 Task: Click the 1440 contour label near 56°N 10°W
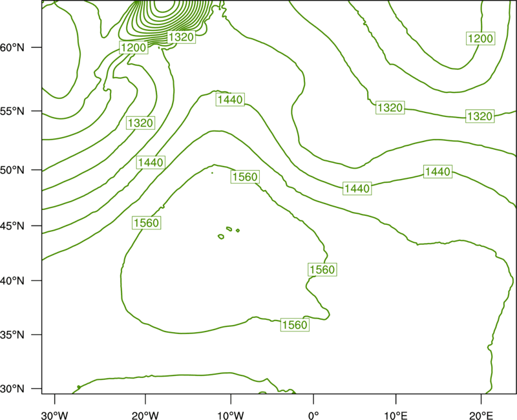(x=230, y=100)
